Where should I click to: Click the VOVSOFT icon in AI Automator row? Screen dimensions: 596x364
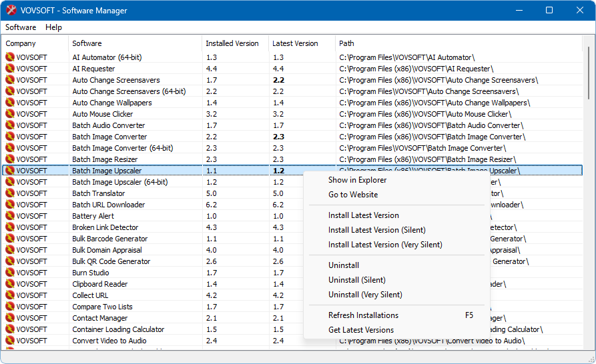(10, 57)
